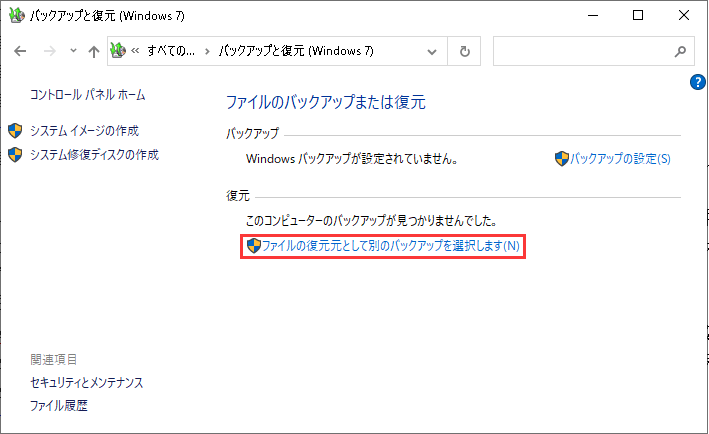Click the title bar window icon
Screen dimensions: 709x434
point(17,15)
